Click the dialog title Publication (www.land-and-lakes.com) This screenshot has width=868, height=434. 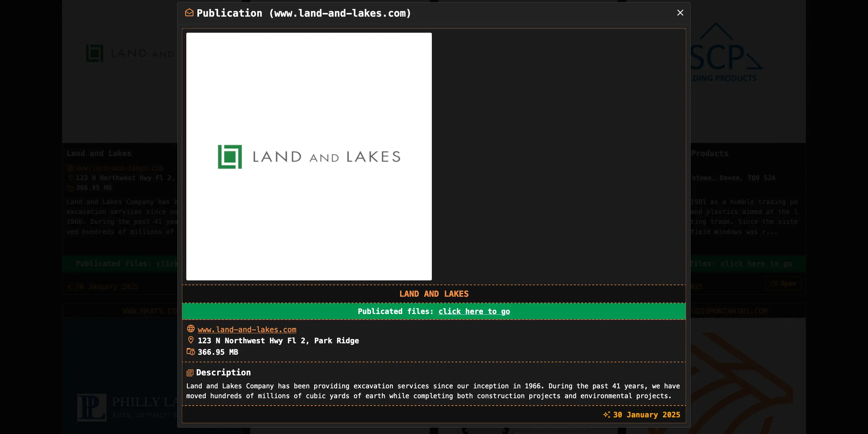pyautogui.click(x=304, y=13)
